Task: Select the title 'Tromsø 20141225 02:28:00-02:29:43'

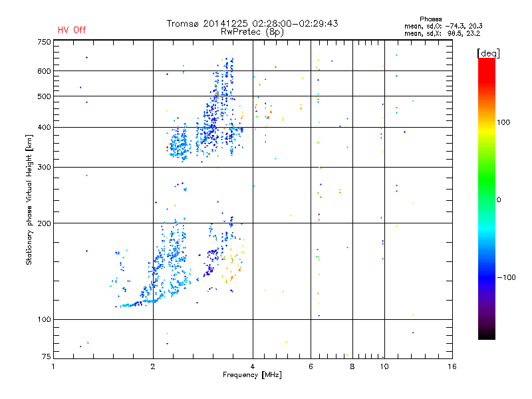Action: pyautogui.click(x=252, y=23)
